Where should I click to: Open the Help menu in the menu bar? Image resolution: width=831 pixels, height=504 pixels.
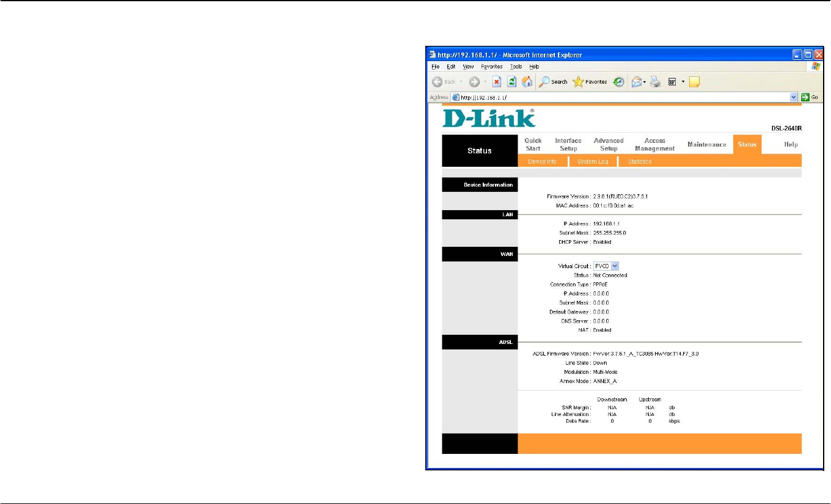point(534,67)
